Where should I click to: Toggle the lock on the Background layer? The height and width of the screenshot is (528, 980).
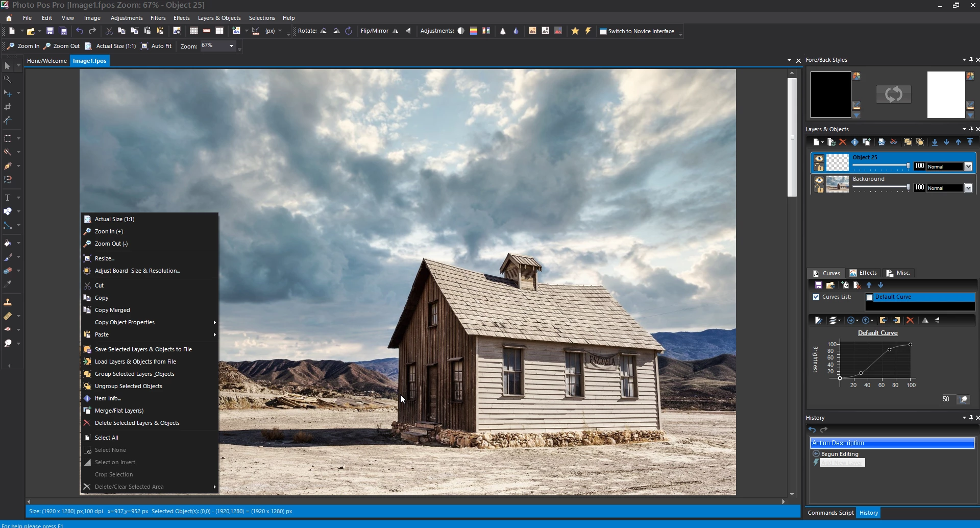tap(819, 188)
